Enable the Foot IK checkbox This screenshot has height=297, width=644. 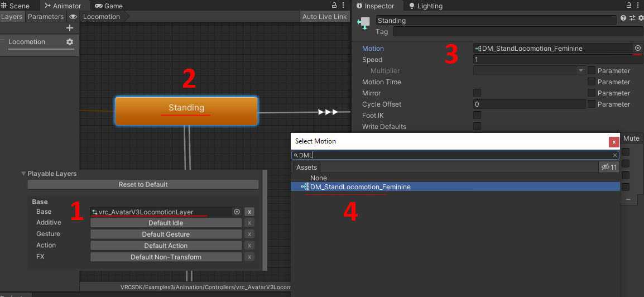coord(477,115)
